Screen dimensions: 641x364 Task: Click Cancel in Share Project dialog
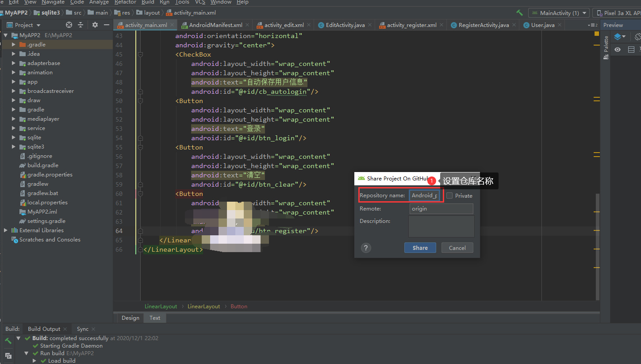tap(457, 248)
